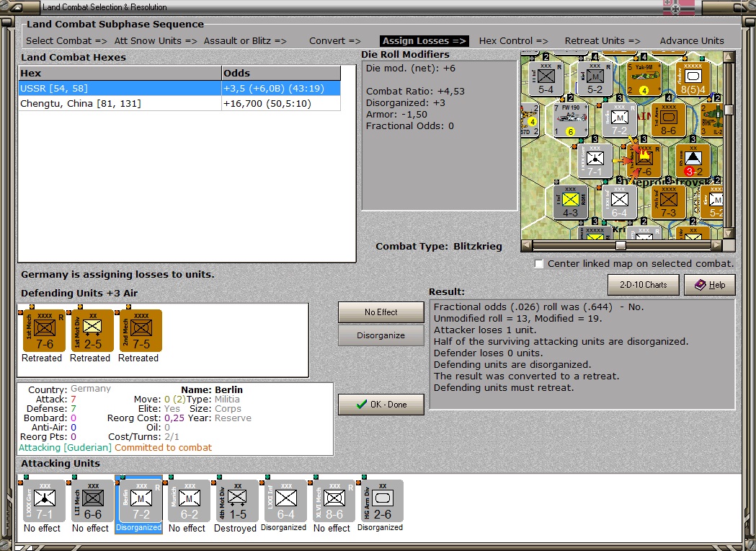Select the Chengtu, China combat hex row
This screenshot has height=551, width=756.
coord(179,103)
